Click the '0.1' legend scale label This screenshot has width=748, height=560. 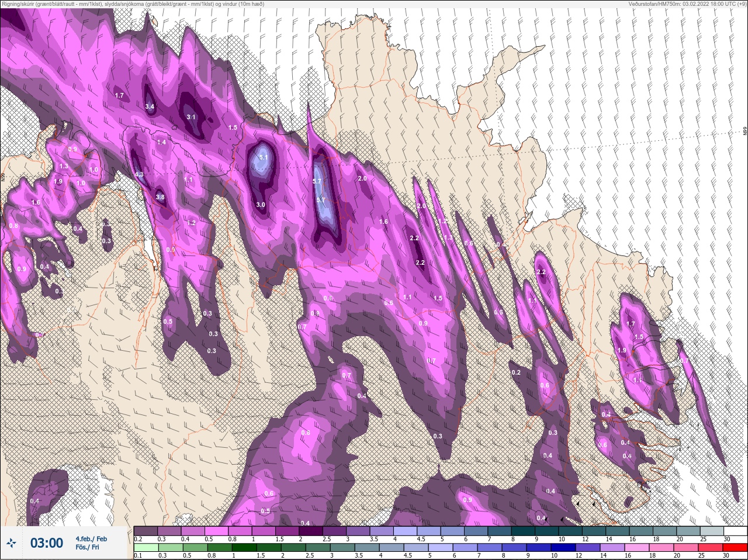138,556
